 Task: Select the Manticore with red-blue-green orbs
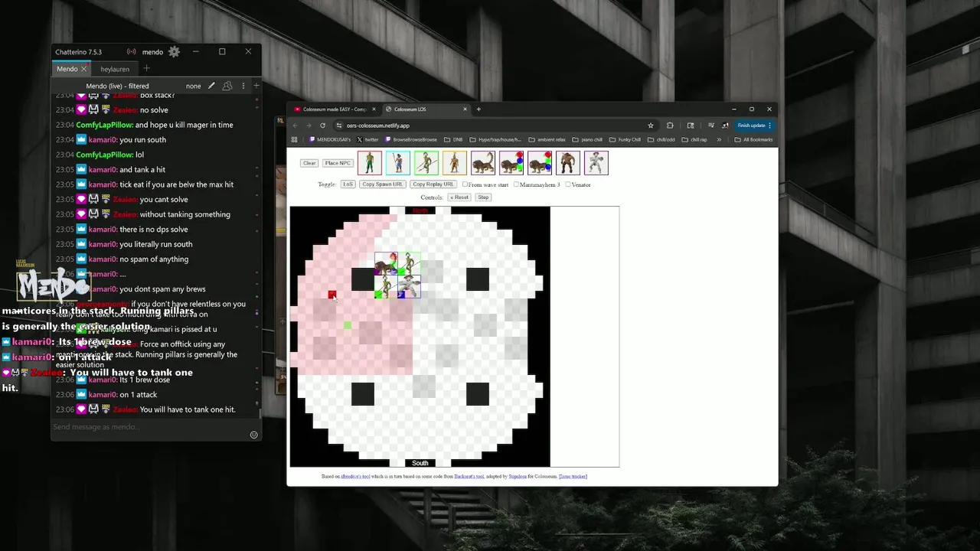[x=511, y=163]
